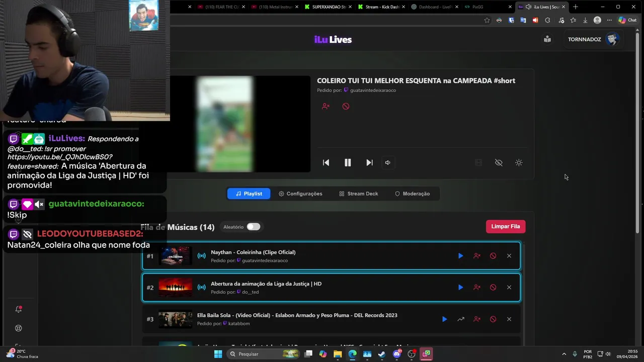Click the volume speaker icon in the player
Image resolution: width=644 pixels, height=362 pixels.
tap(387, 162)
